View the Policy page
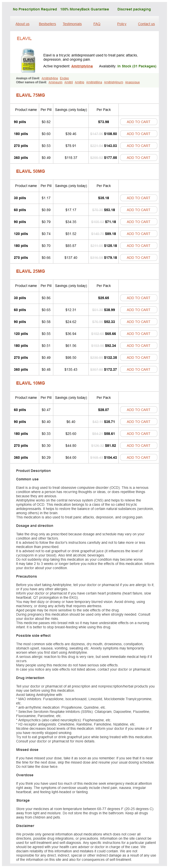 tap(122, 24)
